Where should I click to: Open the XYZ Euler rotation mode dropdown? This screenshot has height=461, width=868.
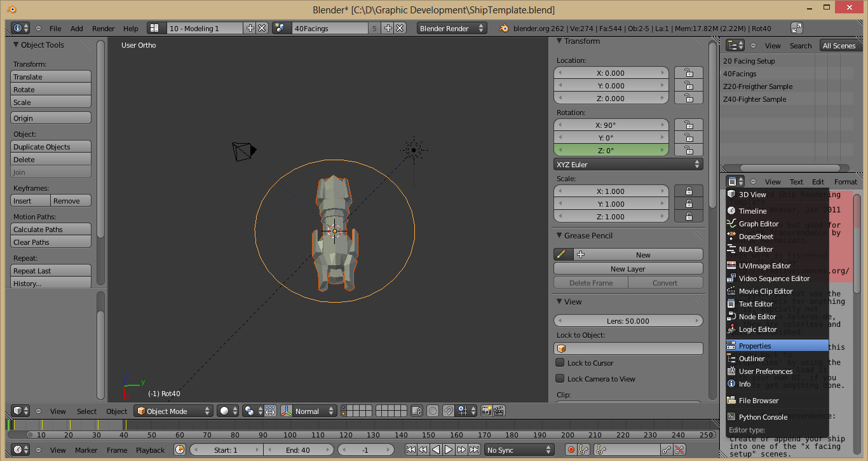tap(628, 164)
